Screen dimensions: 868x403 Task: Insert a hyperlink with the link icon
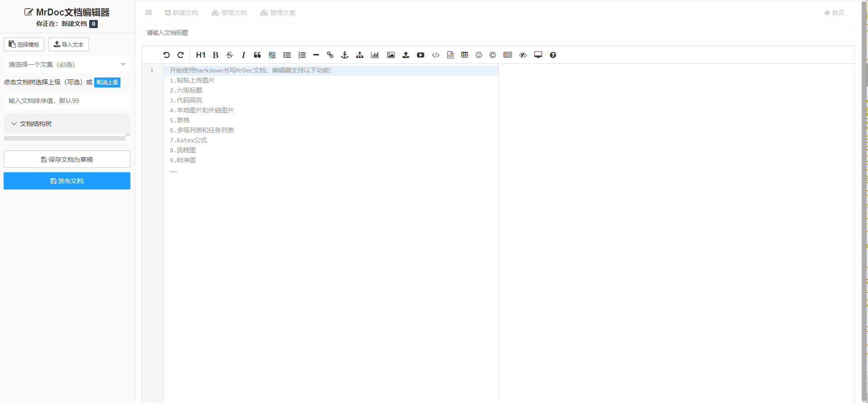tap(330, 55)
